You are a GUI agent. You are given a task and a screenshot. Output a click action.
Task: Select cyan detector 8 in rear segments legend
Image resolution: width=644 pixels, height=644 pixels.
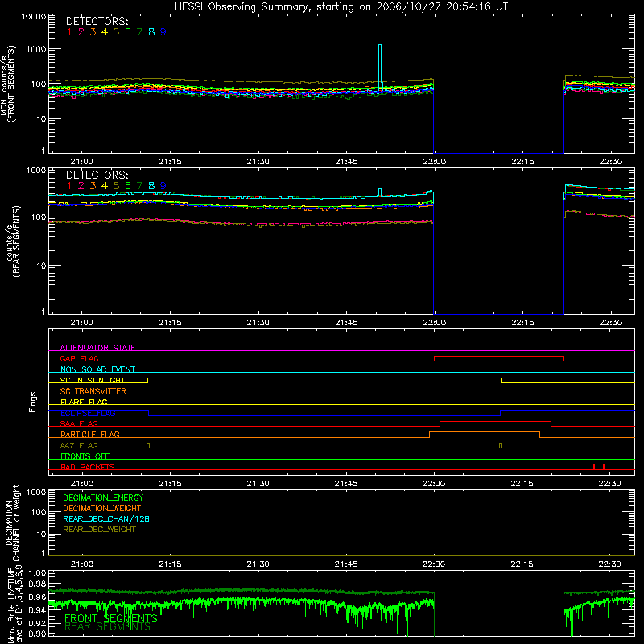151,186
